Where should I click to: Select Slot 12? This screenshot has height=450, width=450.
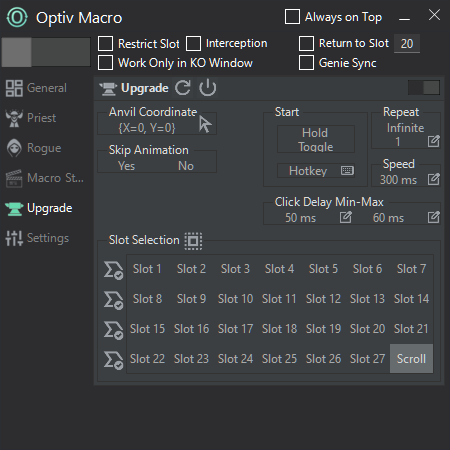coord(323,299)
